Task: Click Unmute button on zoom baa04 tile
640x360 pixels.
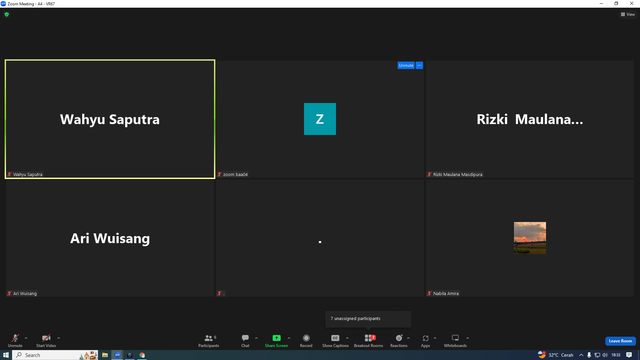Action: 406,65
